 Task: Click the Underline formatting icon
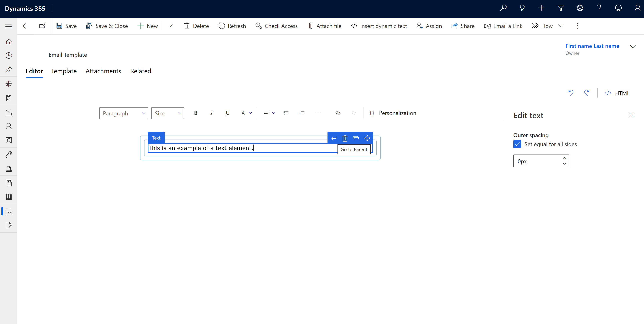[x=228, y=113]
